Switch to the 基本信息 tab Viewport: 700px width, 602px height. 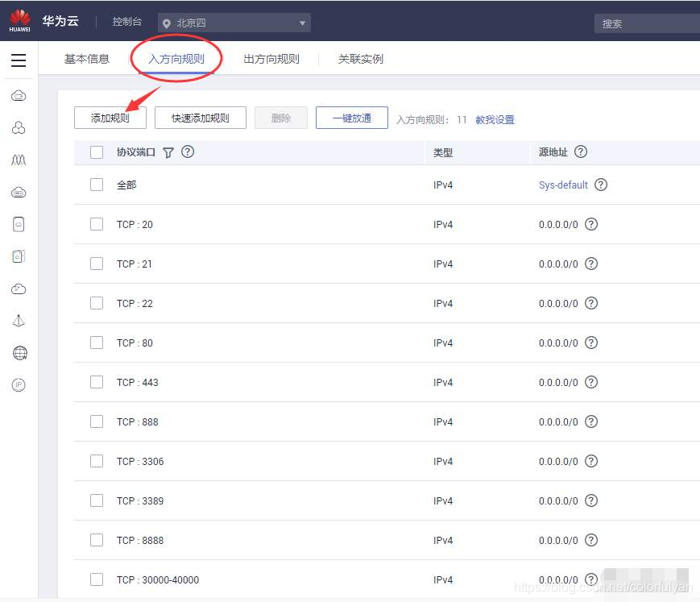pos(87,59)
